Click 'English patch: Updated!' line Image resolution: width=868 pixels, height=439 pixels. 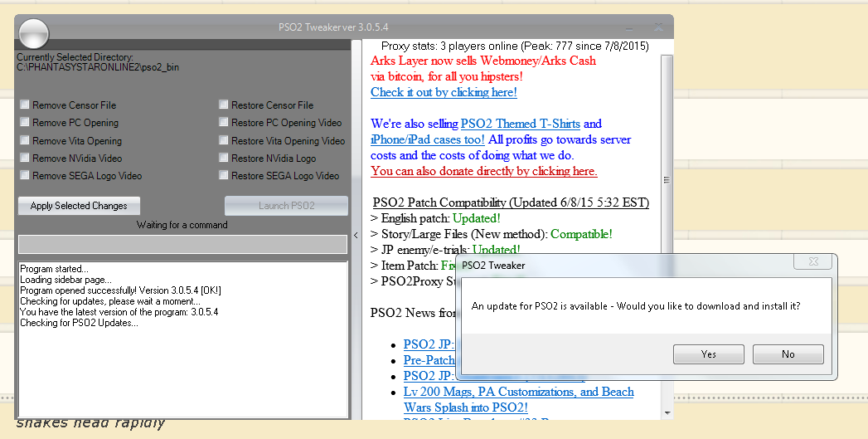coord(436,218)
